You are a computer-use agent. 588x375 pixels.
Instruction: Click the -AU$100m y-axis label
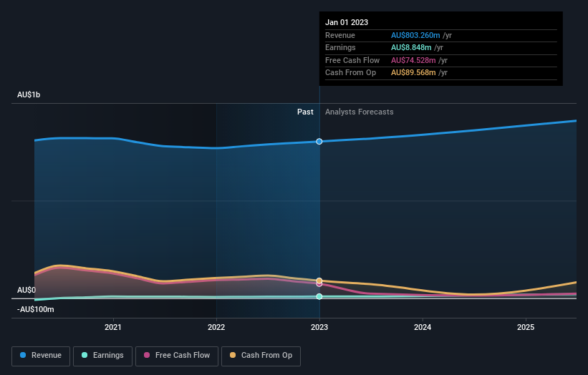click(x=36, y=309)
